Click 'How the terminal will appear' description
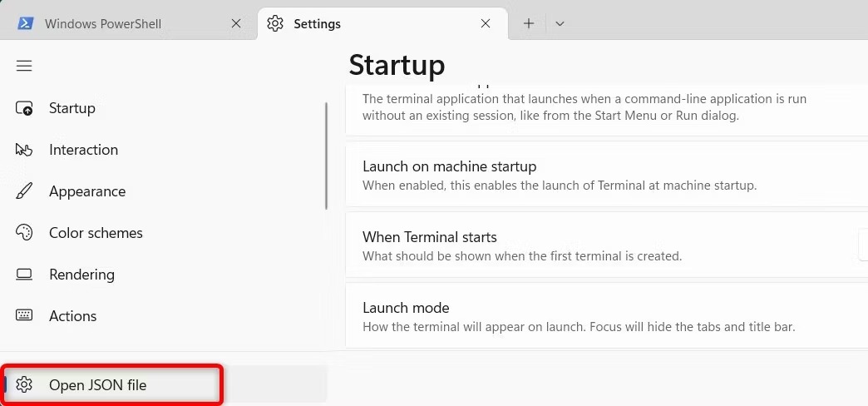Screen dimensions: 868x406 (579, 327)
